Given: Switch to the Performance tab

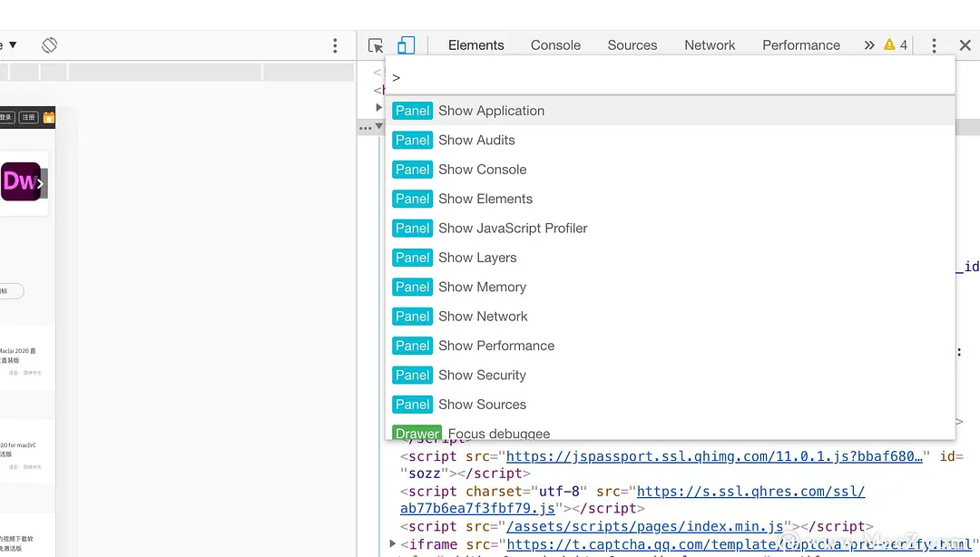Looking at the screenshot, I should (800, 45).
